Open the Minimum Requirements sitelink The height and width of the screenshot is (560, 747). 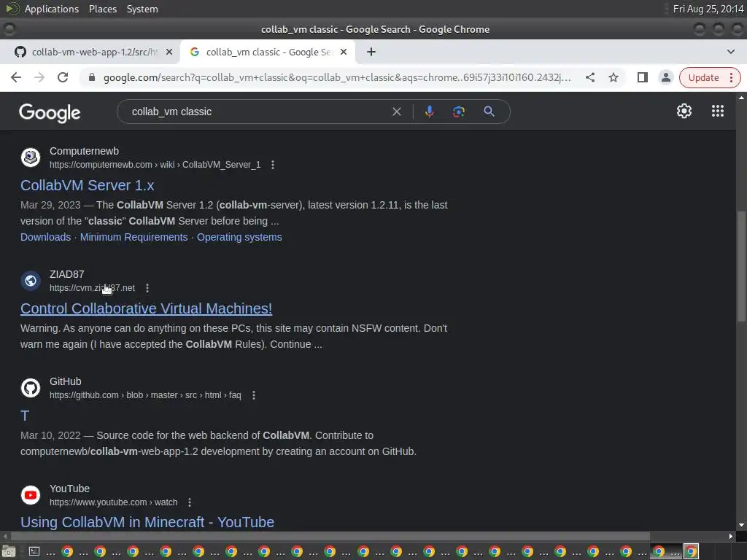point(134,237)
